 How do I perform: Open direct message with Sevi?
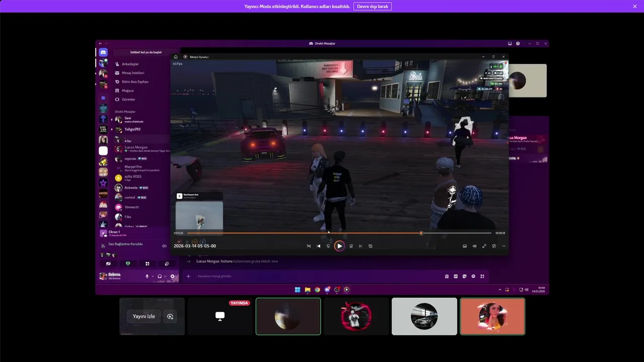click(x=142, y=120)
